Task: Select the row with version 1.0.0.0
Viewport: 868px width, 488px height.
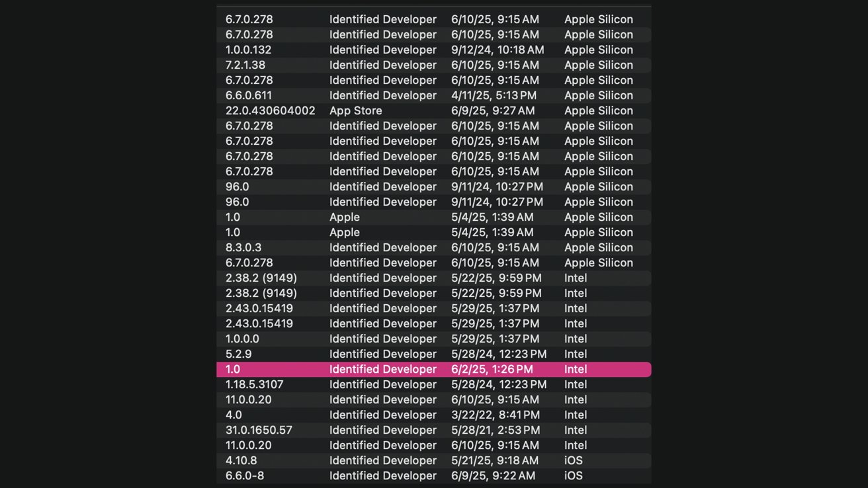Action: 434,339
